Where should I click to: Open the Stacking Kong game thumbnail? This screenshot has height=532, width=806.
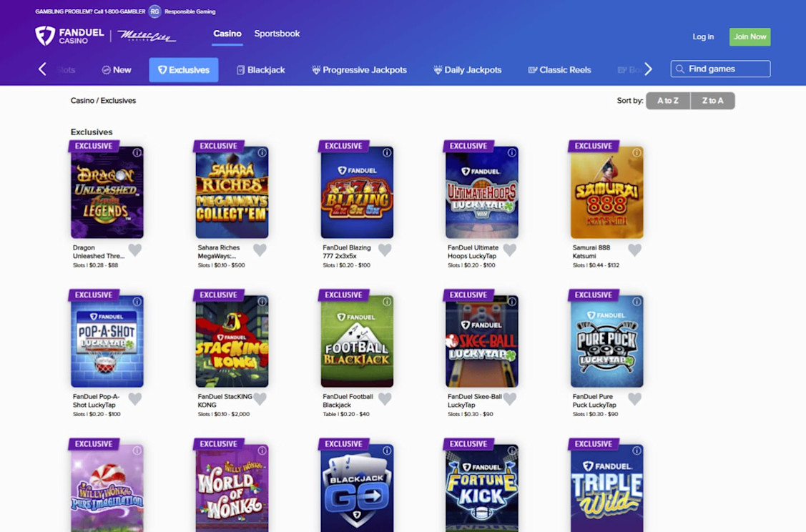(x=232, y=341)
